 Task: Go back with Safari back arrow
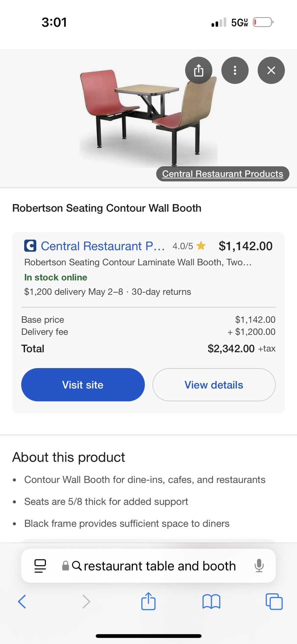[x=22, y=601]
